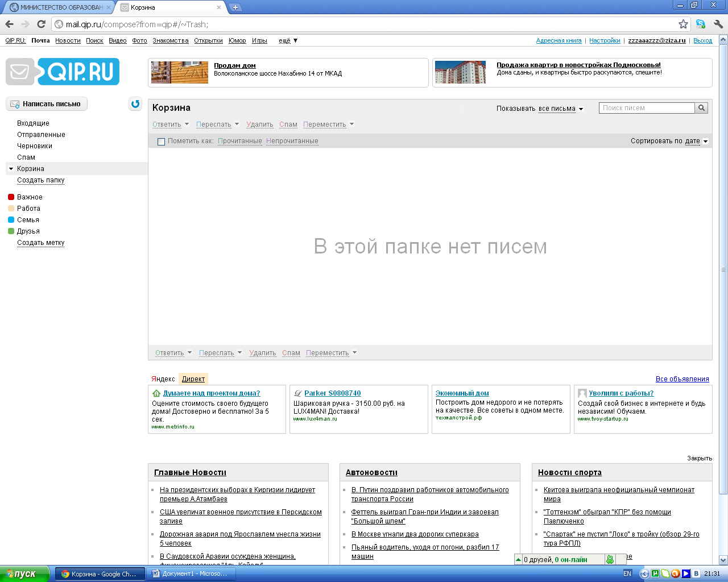Refresh the mail folder list with the blue arrow icon
728x582 pixels.
coord(135,104)
